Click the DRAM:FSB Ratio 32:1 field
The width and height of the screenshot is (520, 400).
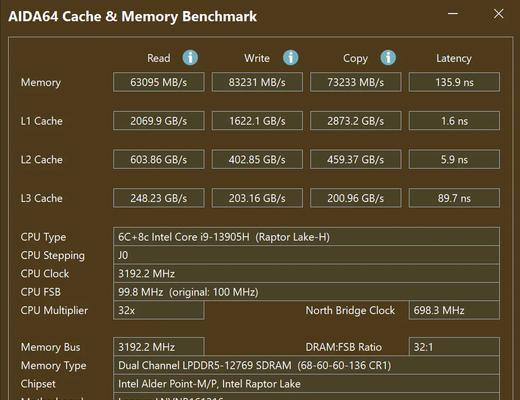454,347
